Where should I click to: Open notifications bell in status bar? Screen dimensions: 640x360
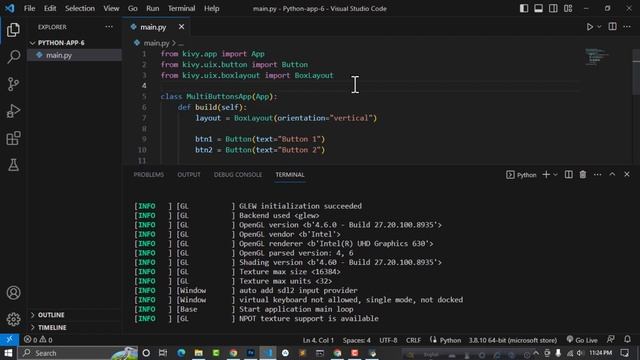tap(627, 340)
